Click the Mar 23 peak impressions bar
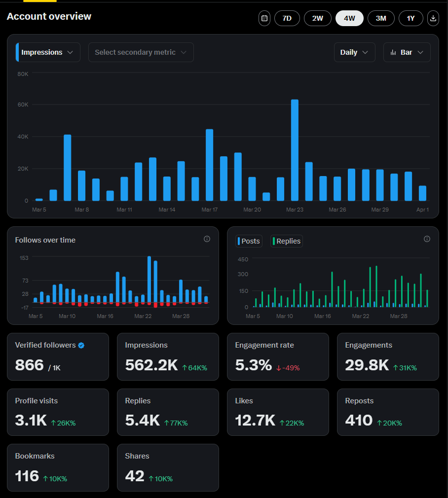448x498 pixels. click(x=295, y=150)
